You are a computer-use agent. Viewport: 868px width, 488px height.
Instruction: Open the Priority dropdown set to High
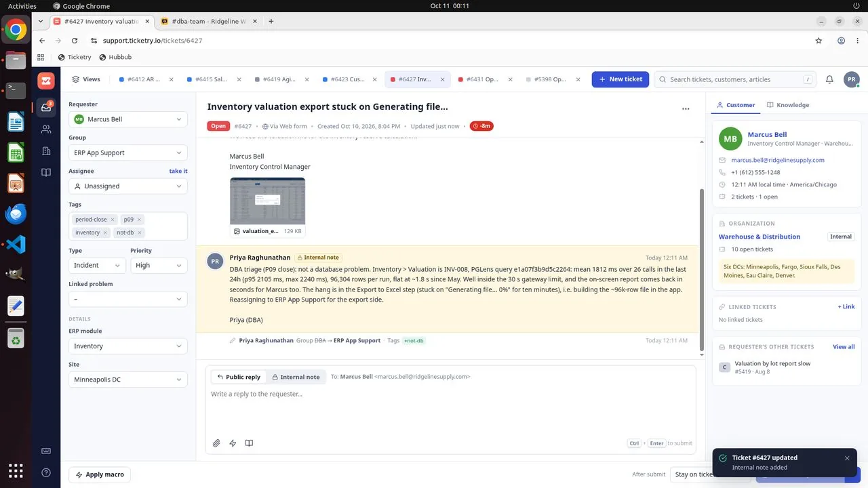159,266
